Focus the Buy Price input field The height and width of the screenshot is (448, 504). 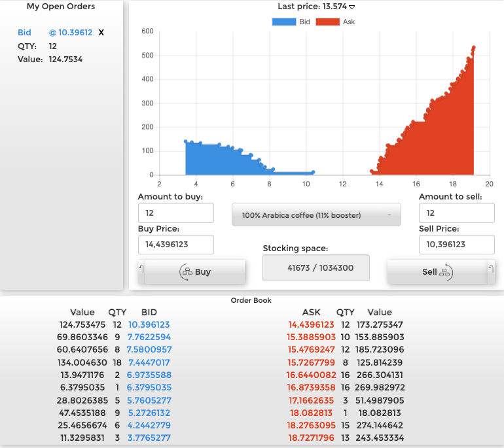click(176, 245)
